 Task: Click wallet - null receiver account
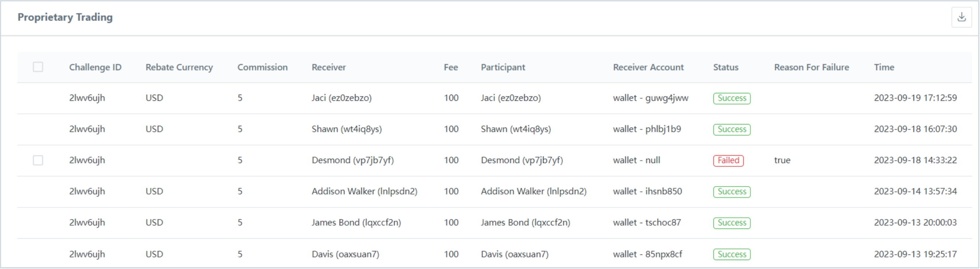coord(636,160)
